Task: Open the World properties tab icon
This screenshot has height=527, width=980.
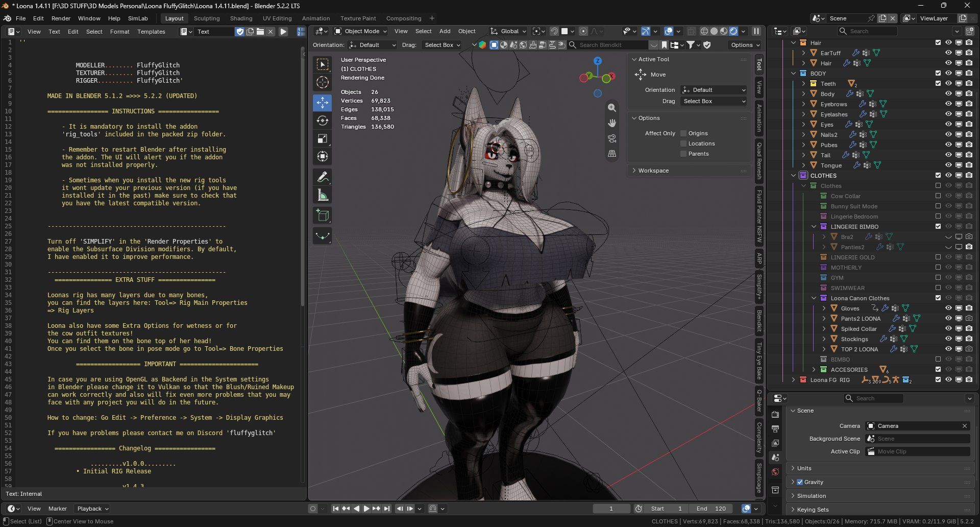Action: click(775, 472)
